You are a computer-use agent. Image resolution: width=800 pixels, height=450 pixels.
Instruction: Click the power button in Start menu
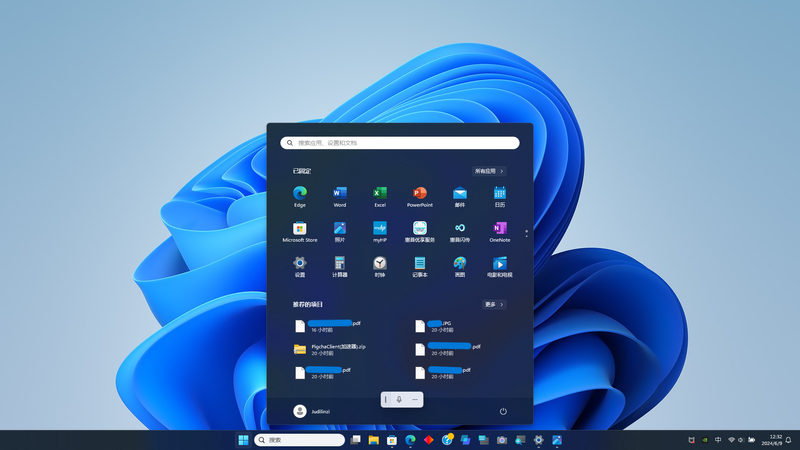[503, 411]
